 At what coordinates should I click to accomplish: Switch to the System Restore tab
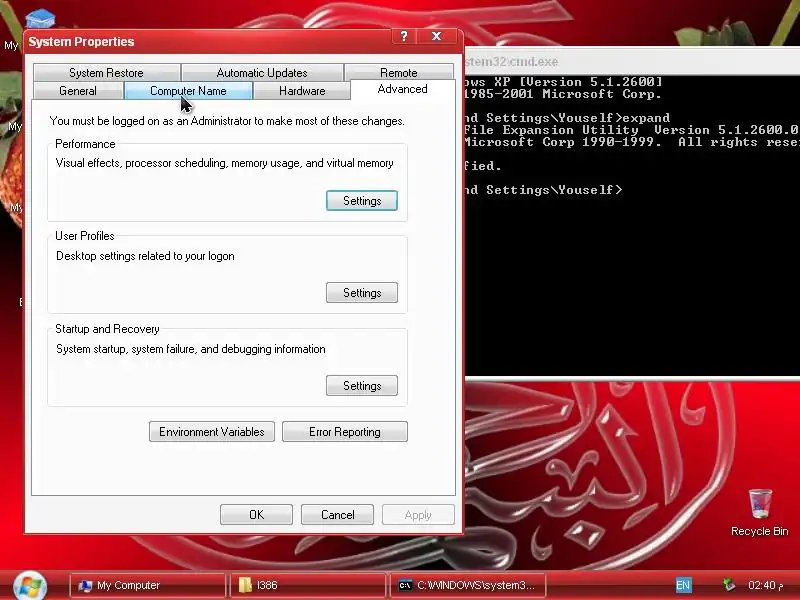click(106, 72)
